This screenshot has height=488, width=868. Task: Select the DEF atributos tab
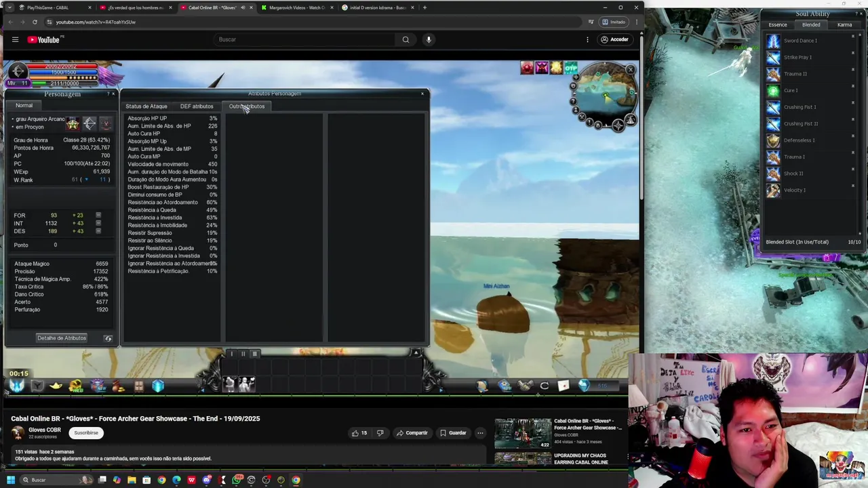click(x=197, y=106)
